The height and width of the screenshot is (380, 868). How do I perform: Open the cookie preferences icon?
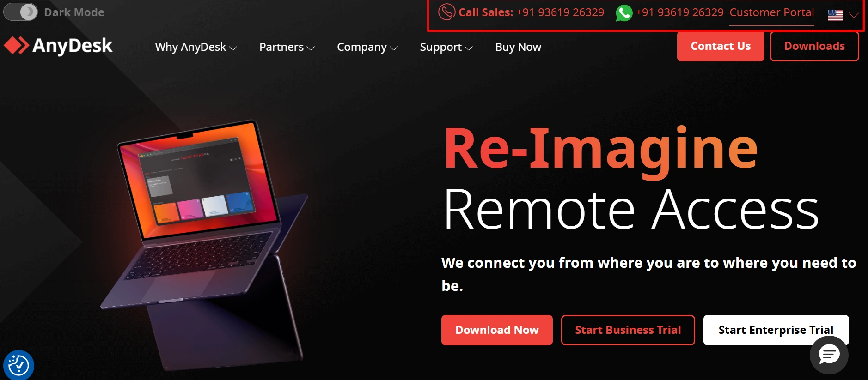pos(18,366)
